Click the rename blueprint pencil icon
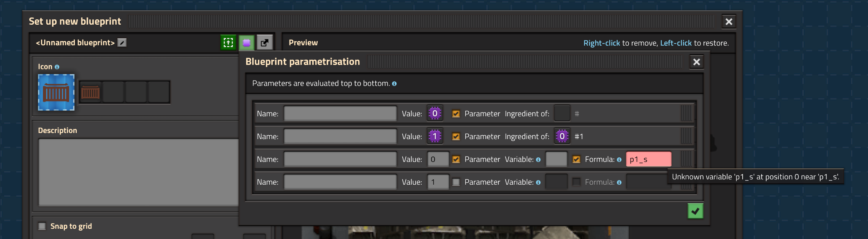Screen dimensions: 868x239 click(122, 43)
